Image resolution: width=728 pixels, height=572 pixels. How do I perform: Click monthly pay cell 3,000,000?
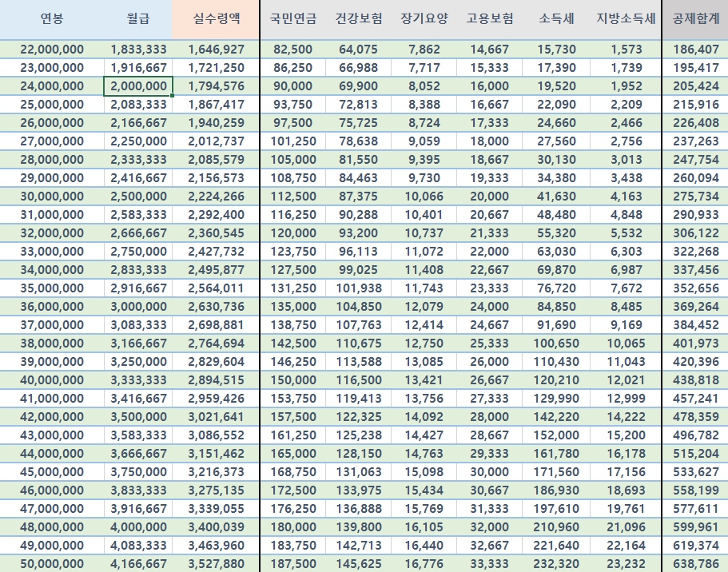click(x=138, y=307)
